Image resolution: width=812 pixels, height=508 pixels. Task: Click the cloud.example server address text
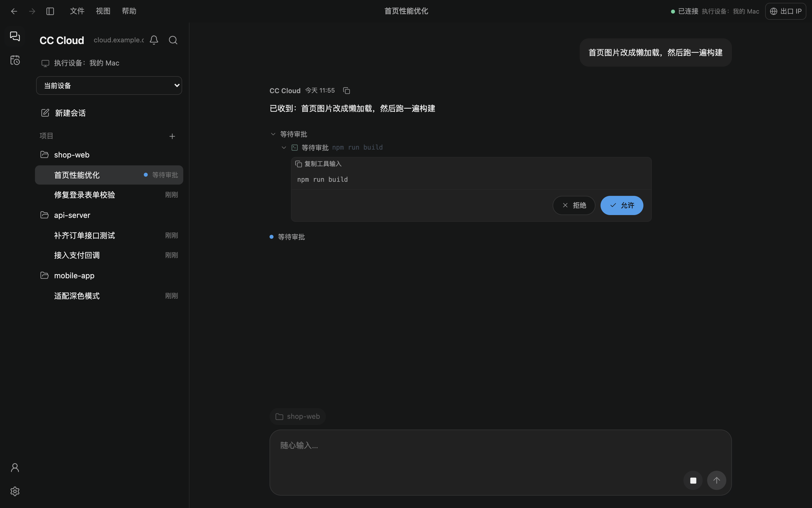point(119,40)
